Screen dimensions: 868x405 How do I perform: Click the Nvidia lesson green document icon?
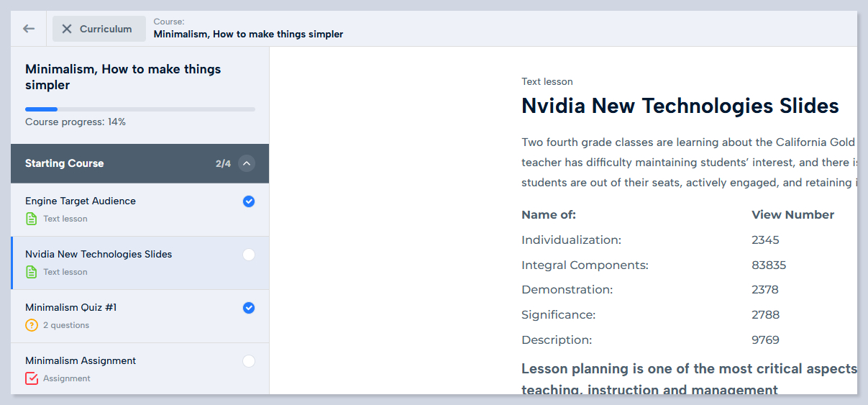click(32, 272)
